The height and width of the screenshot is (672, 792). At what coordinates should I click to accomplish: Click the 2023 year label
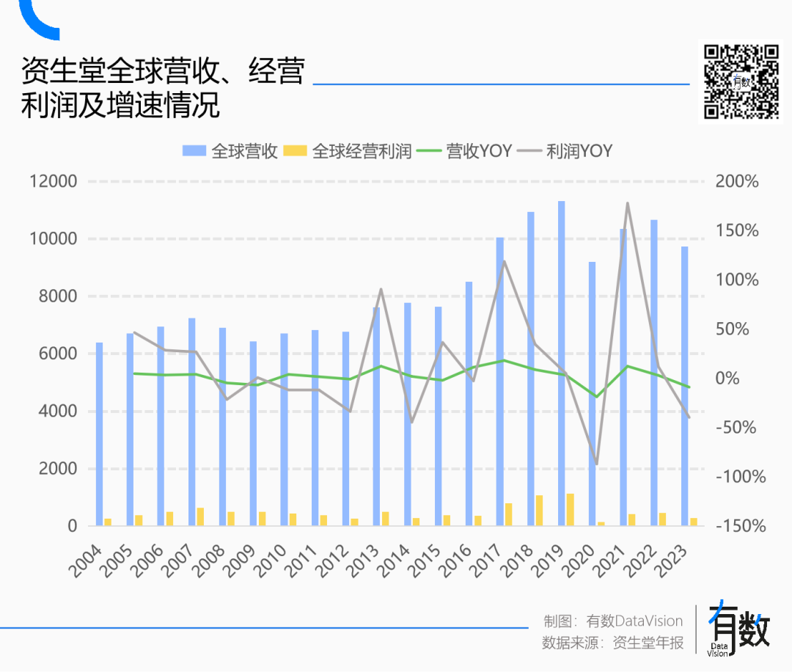671,560
